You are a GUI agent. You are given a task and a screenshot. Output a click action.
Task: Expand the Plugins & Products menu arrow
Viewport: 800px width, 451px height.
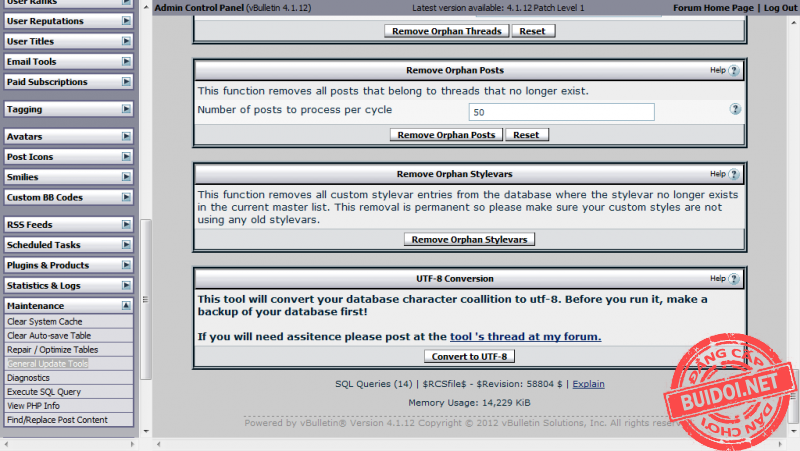[126, 265]
